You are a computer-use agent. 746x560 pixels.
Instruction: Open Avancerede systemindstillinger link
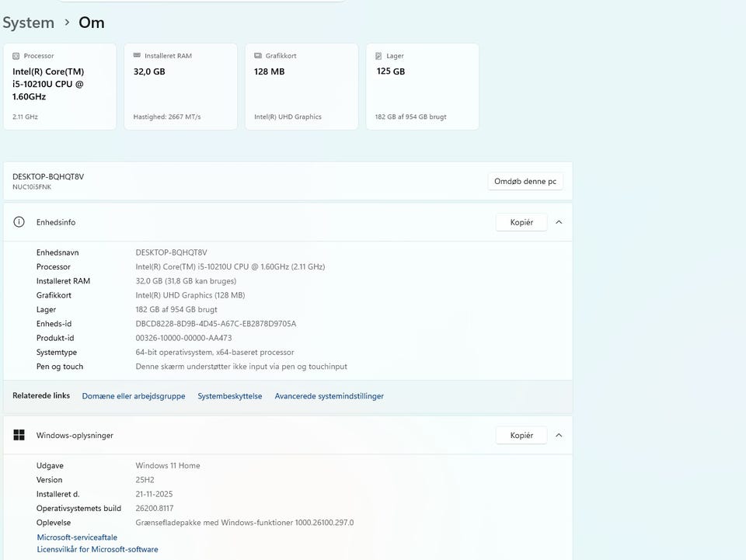329,396
